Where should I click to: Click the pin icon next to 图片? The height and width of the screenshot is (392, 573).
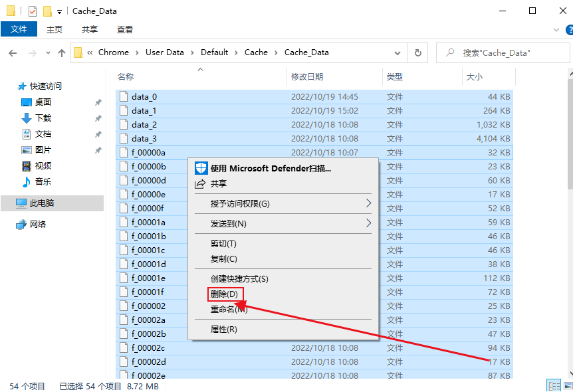[98, 150]
